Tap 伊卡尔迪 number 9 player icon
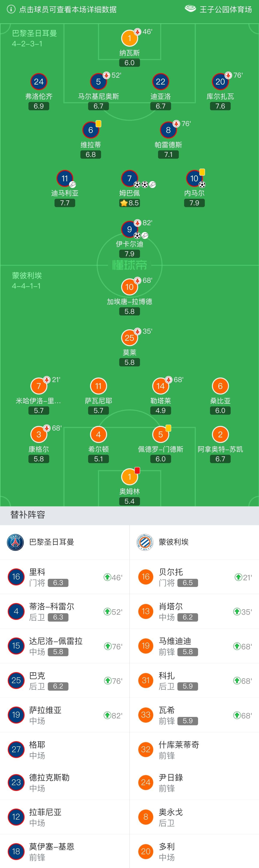The height and width of the screenshot is (868, 259). click(x=129, y=229)
